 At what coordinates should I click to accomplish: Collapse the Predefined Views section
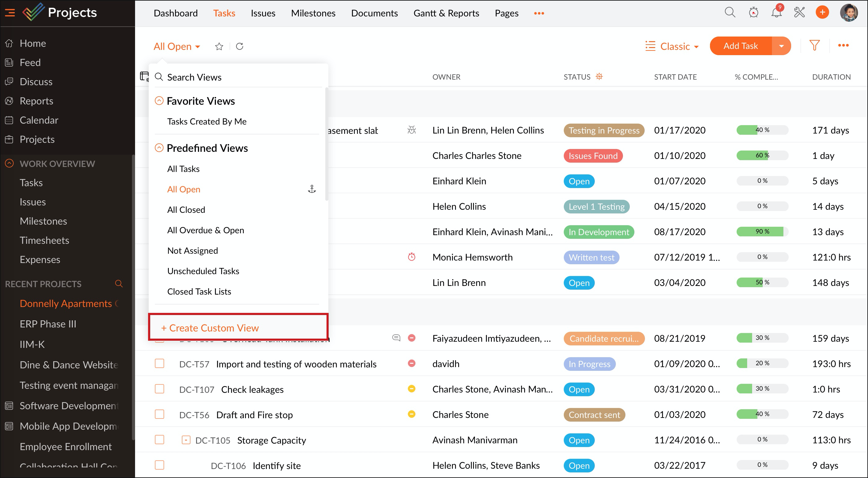(159, 148)
